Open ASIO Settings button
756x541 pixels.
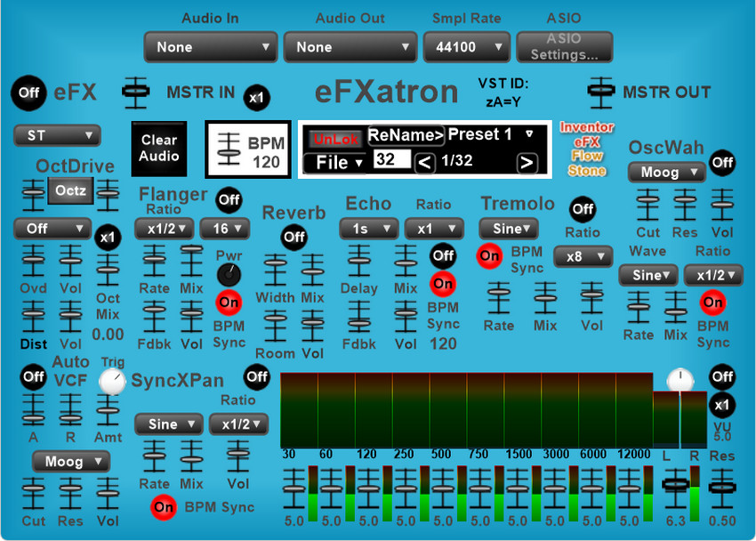pos(564,47)
